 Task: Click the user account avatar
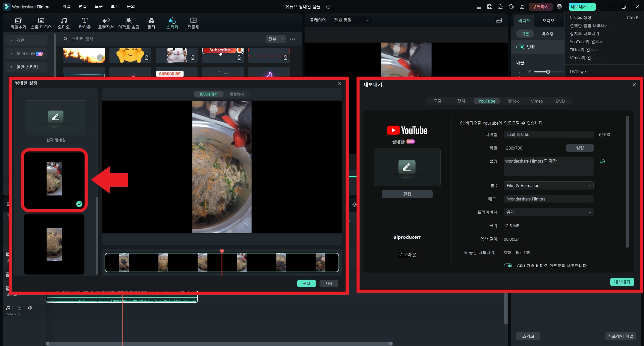(559, 7)
